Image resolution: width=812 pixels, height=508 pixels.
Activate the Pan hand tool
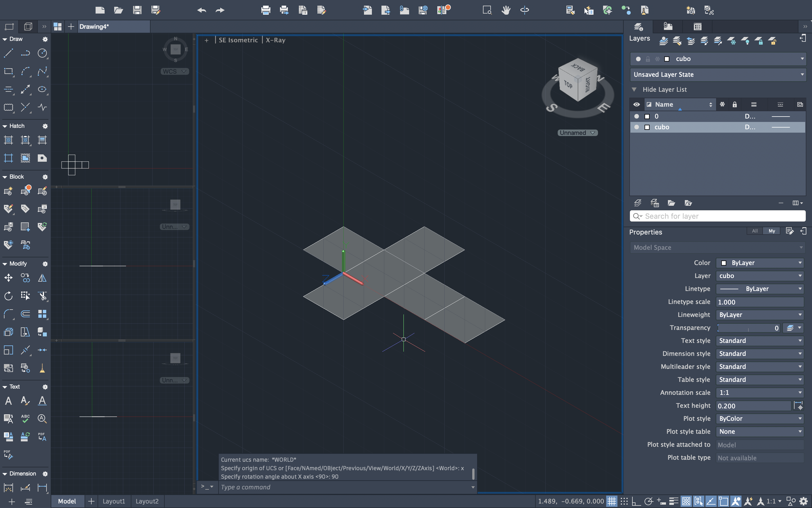[x=506, y=10]
